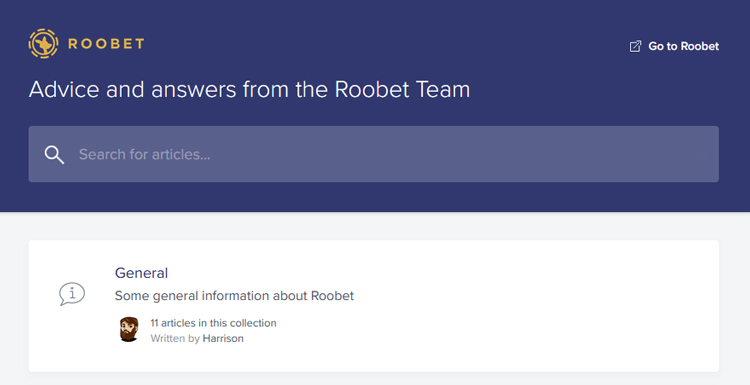Open the General collection title
This screenshot has width=750, height=385.
141,273
